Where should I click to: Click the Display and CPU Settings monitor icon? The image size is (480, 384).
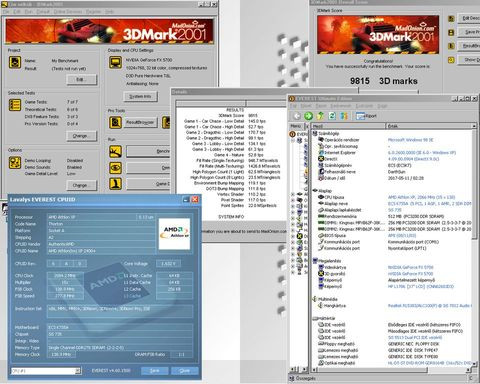point(116,62)
